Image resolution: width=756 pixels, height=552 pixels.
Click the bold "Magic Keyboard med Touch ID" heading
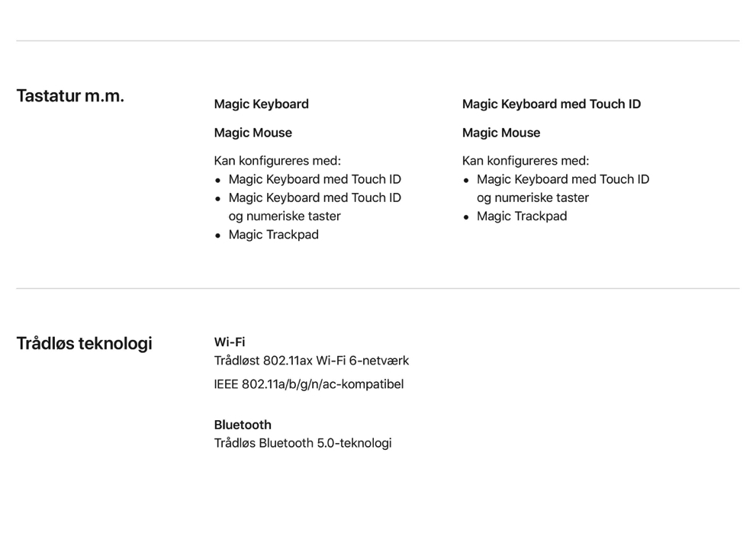551,104
